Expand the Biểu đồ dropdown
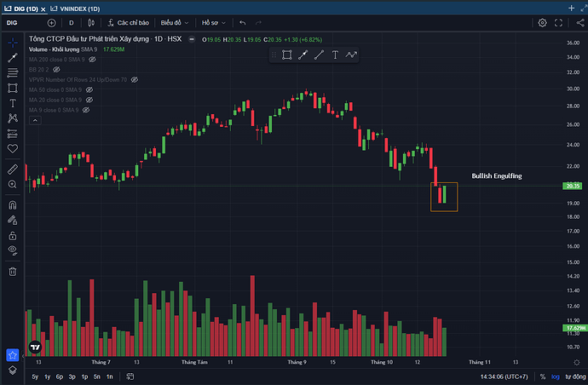Image resolution: width=588 pixels, height=385 pixels. click(x=174, y=23)
